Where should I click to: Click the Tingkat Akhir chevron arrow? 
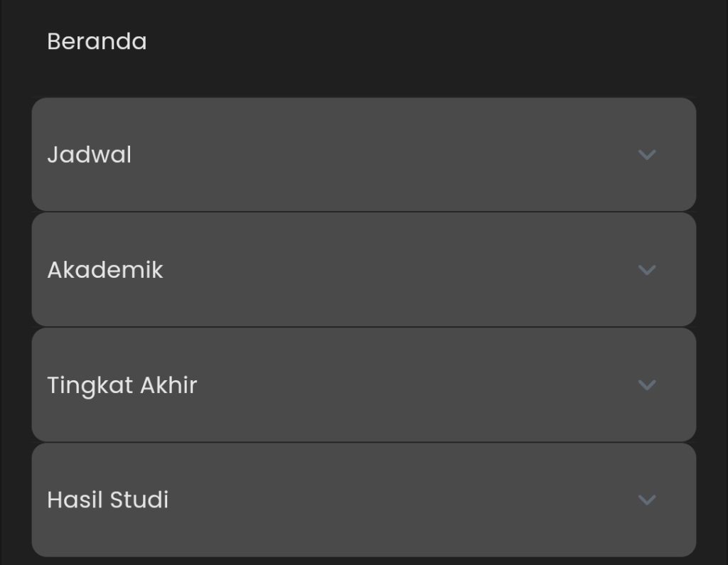pyautogui.click(x=646, y=385)
